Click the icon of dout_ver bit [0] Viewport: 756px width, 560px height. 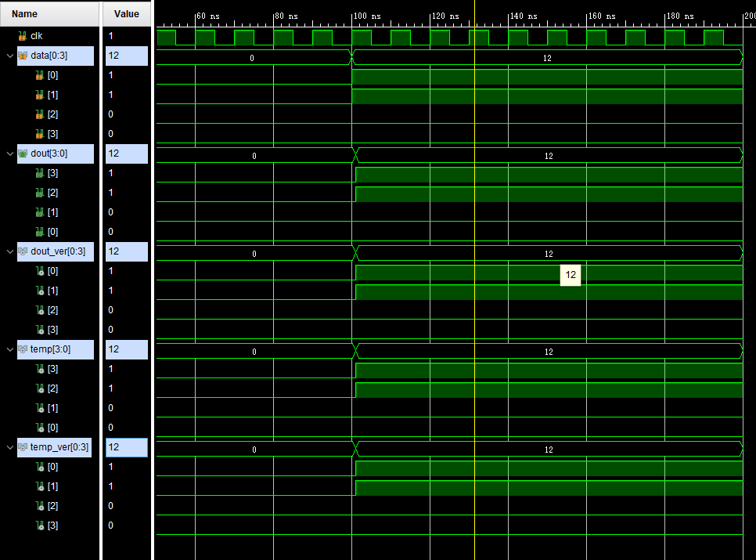[x=40, y=271]
